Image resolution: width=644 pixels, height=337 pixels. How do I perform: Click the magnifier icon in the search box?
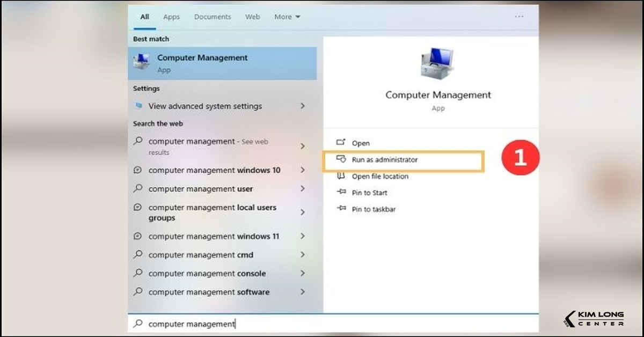[x=138, y=324]
